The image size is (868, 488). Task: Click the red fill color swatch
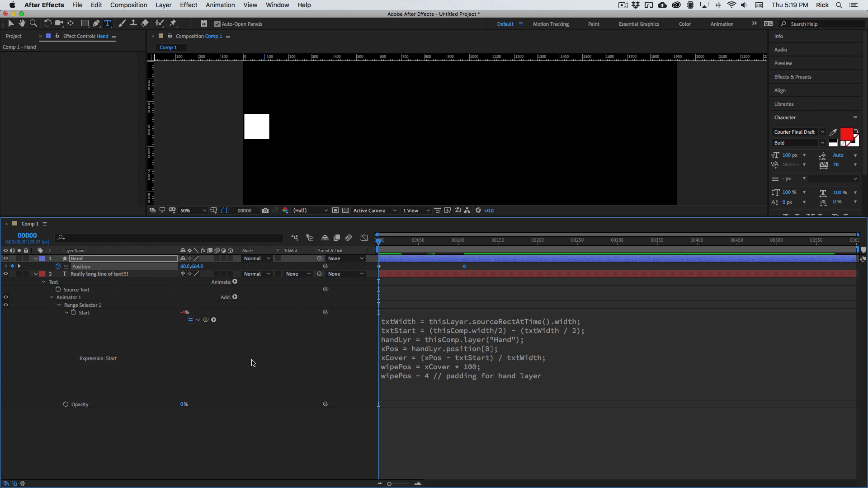[x=846, y=134]
